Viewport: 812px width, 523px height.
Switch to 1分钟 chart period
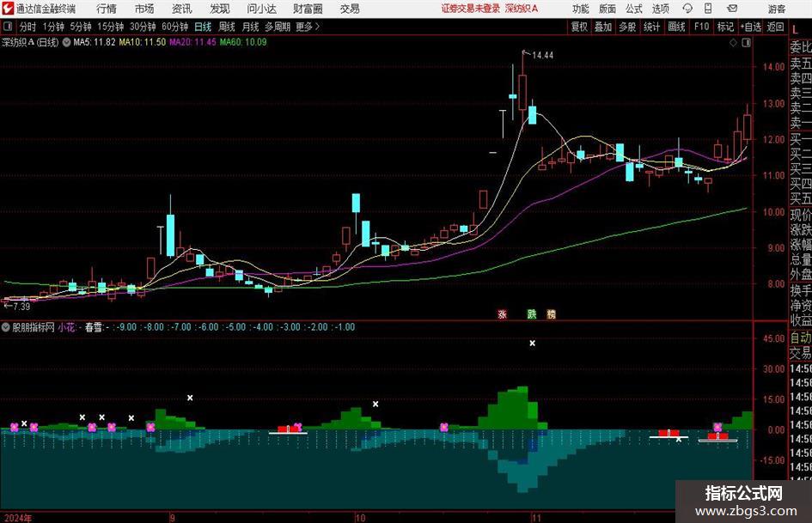[53, 27]
